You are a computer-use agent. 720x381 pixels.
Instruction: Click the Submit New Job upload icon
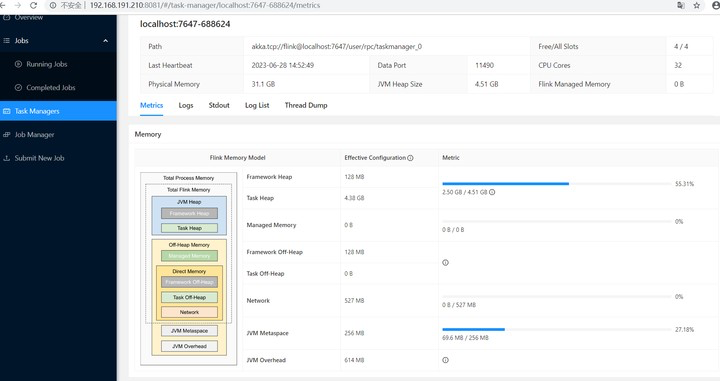[x=6, y=158]
